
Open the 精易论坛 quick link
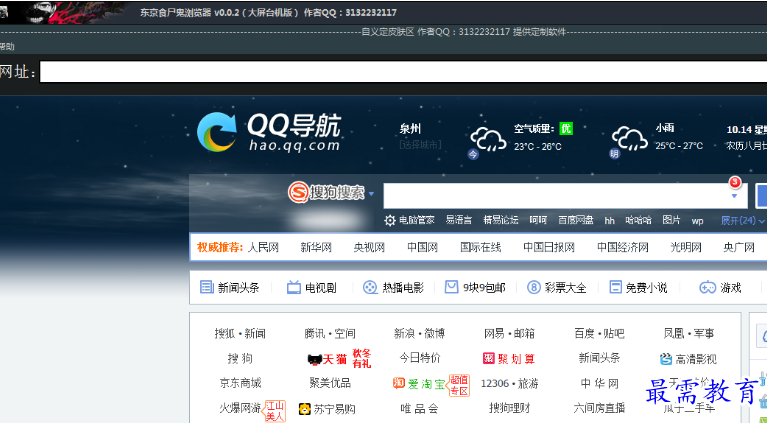(501, 220)
